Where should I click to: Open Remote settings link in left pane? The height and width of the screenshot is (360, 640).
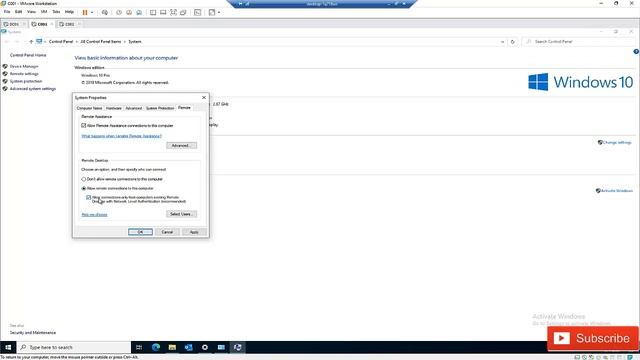pos(24,74)
